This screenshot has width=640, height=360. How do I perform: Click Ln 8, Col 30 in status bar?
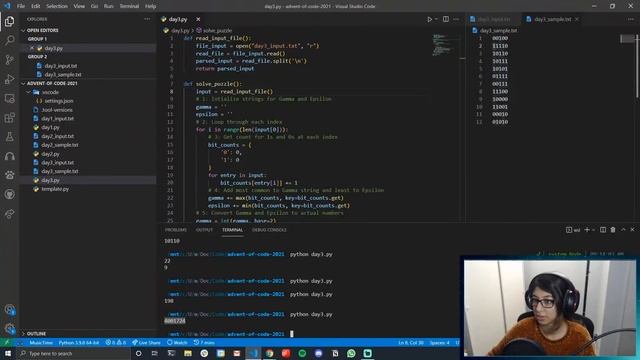pyautogui.click(x=411, y=342)
